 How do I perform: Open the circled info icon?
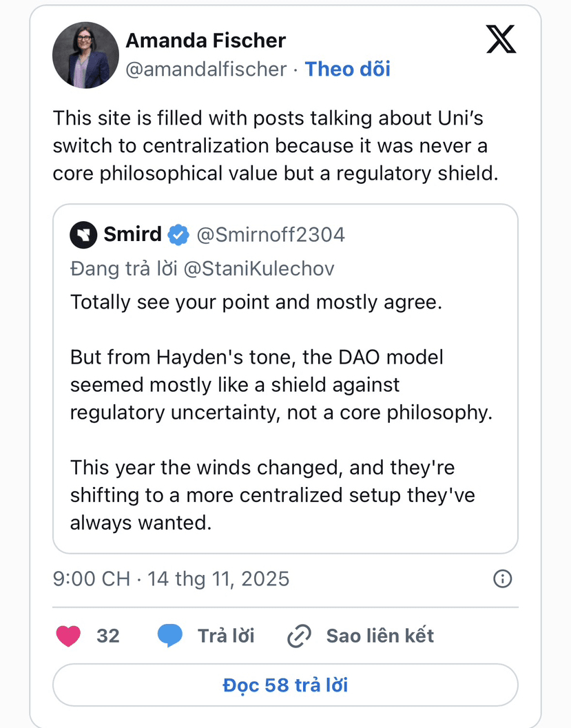pyautogui.click(x=503, y=579)
